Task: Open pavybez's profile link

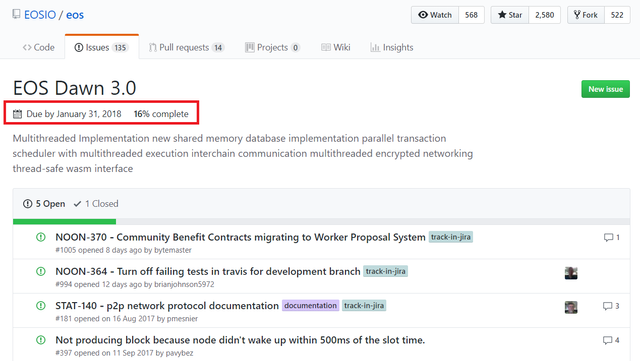Action: pyautogui.click(x=180, y=353)
